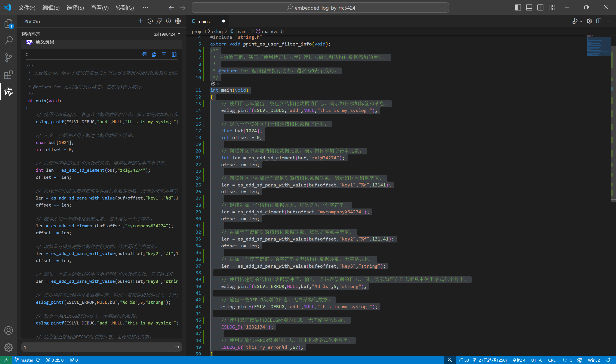Switch master git branch

click(x=24, y=360)
